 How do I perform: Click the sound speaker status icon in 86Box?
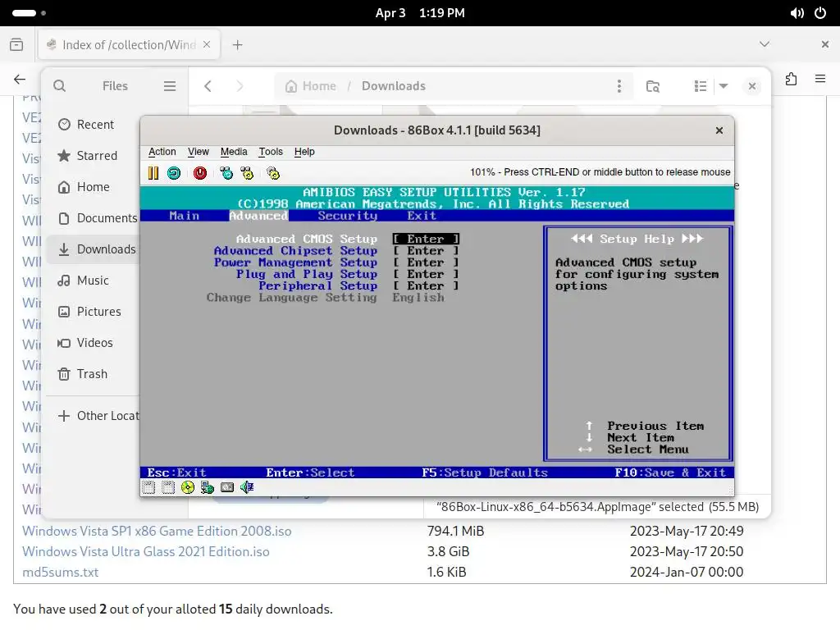click(247, 487)
